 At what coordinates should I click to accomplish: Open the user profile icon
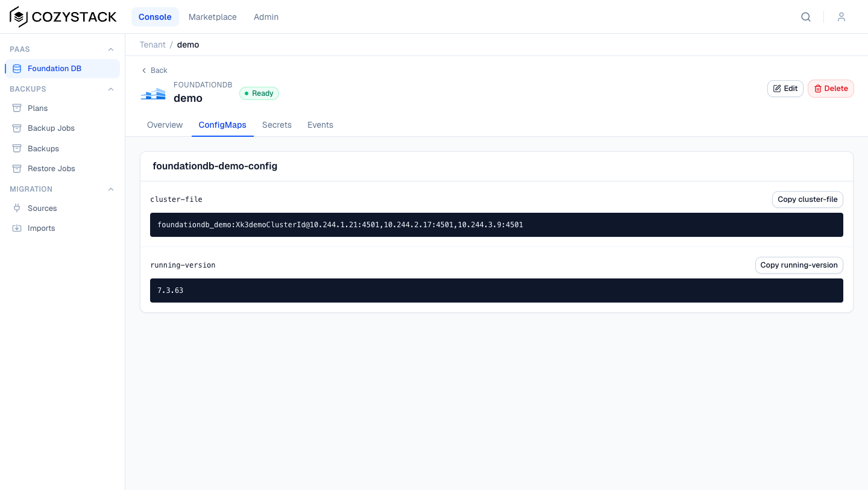tap(841, 17)
